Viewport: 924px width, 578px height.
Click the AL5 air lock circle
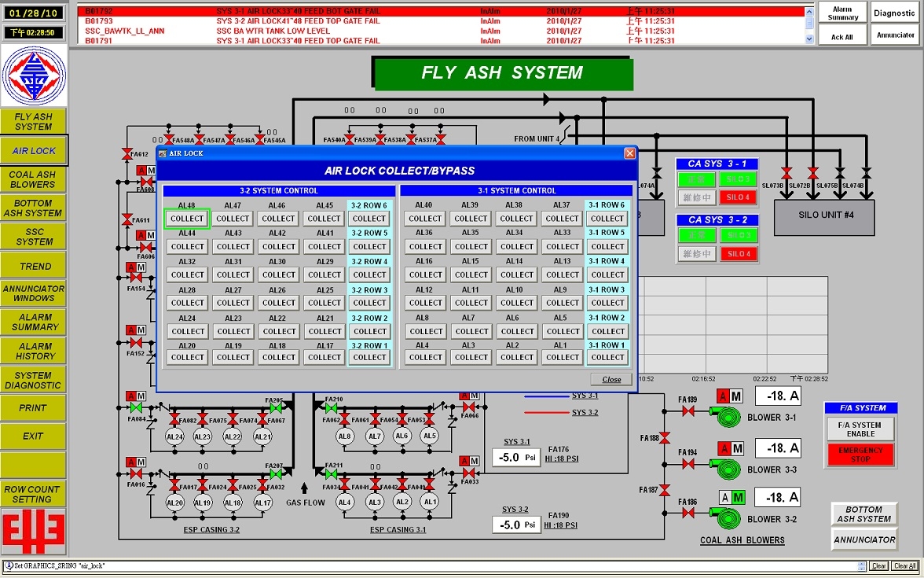pos(431,436)
